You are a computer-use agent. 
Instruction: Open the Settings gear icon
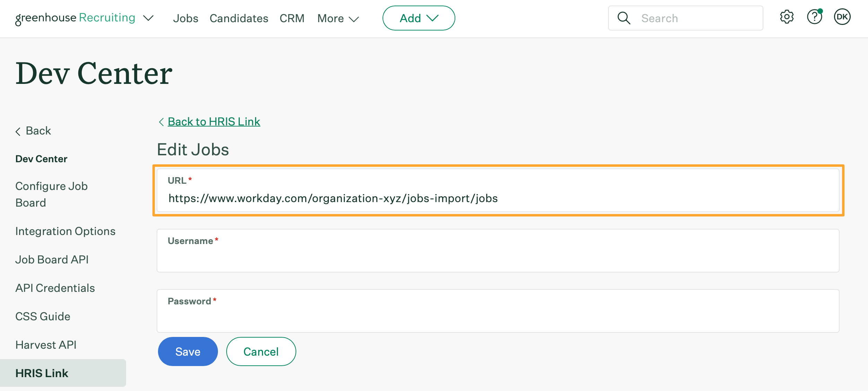787,18
